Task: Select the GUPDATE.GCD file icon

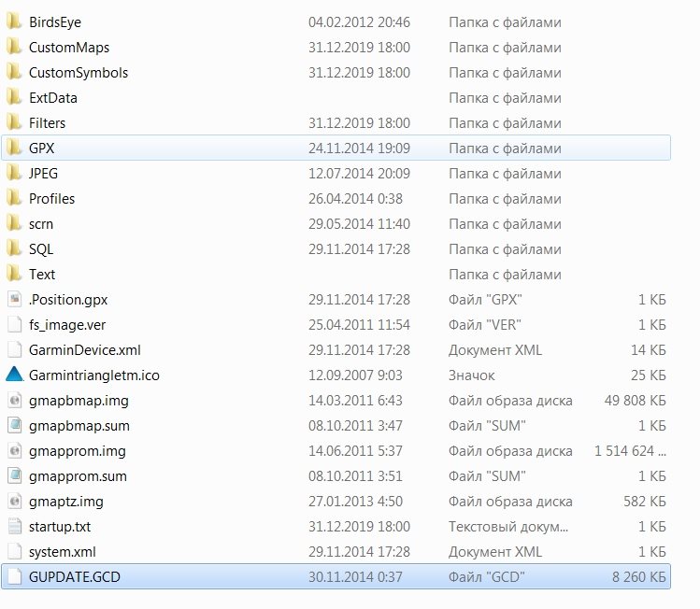Action: [14, 576]
